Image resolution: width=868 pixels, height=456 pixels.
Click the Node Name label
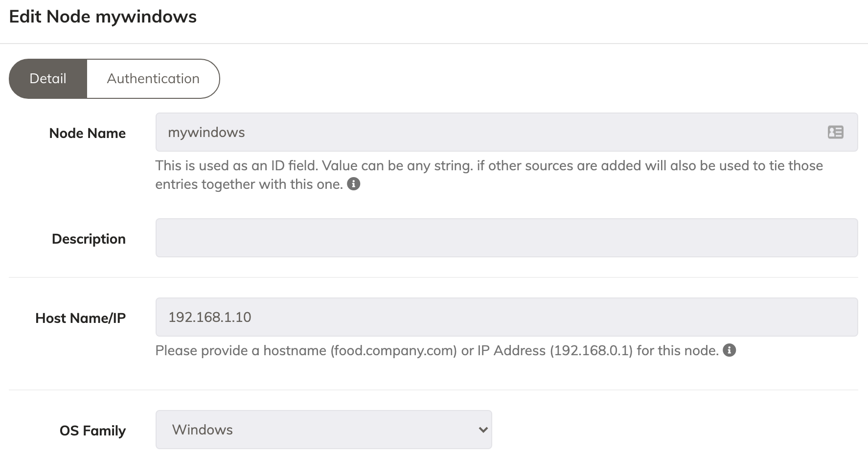(x=88, y=133)
